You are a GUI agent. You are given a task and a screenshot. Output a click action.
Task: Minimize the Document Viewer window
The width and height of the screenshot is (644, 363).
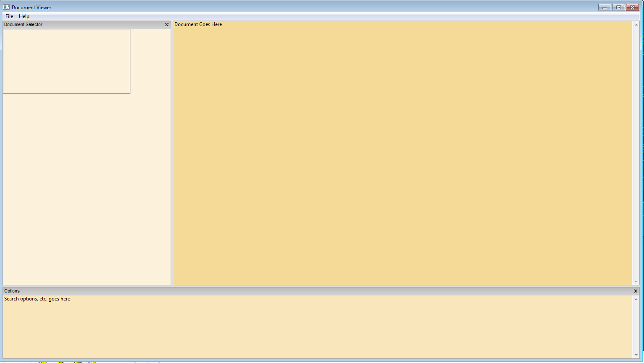coord(605,8)
